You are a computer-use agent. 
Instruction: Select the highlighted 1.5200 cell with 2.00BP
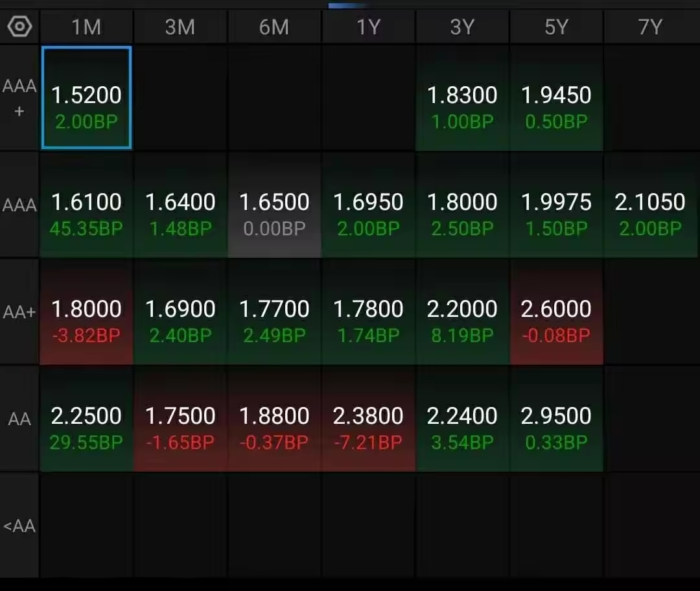click(87, 98)
